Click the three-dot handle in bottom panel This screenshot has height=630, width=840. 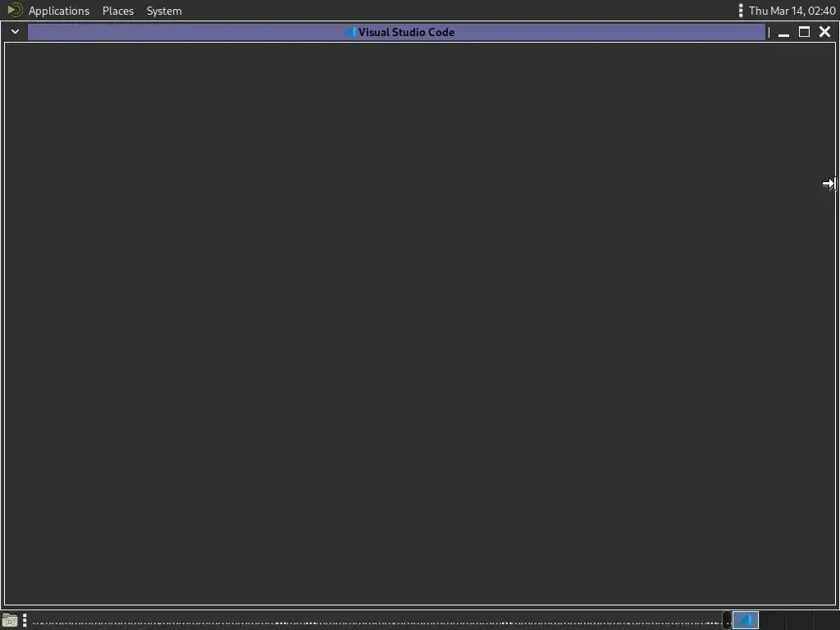click(x=25, y=621)
